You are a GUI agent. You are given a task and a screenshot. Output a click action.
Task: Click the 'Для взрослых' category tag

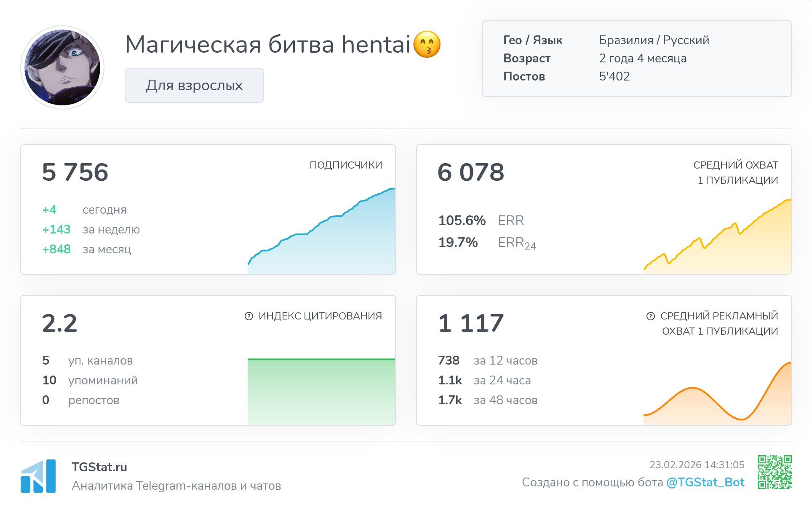(194, 86)
